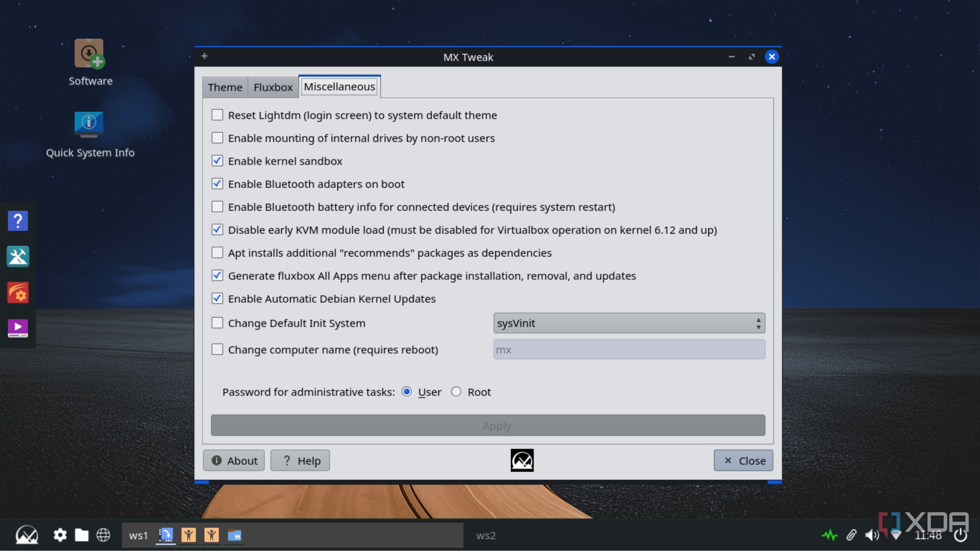Open the About dialog
The width and height of the screenshot is (980, 551).
(x=234, y=460)
